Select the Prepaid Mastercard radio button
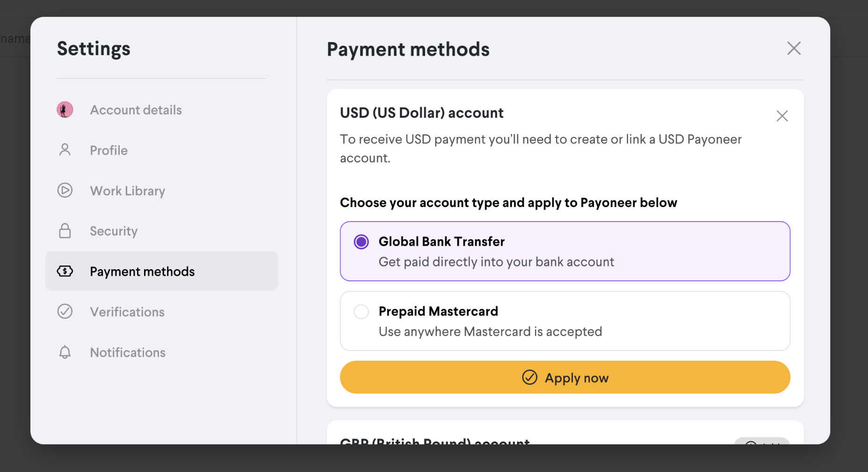Screen dimensions: 868x472 coord(361,312)
